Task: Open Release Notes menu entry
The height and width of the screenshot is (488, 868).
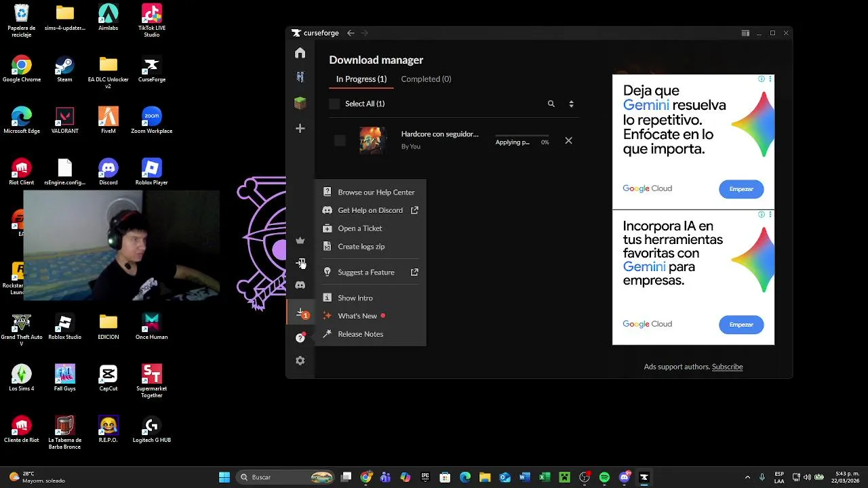Action: click(370, 334)
